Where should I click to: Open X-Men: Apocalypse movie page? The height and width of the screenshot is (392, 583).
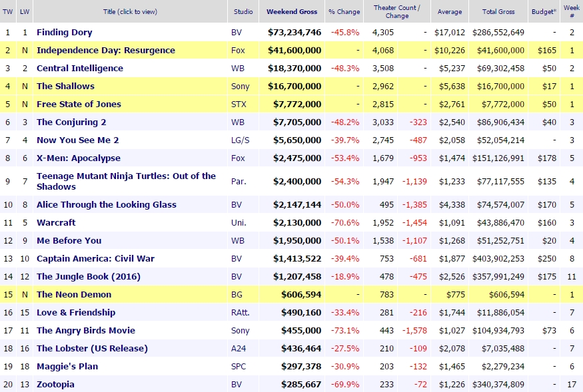tap(79, 158)
